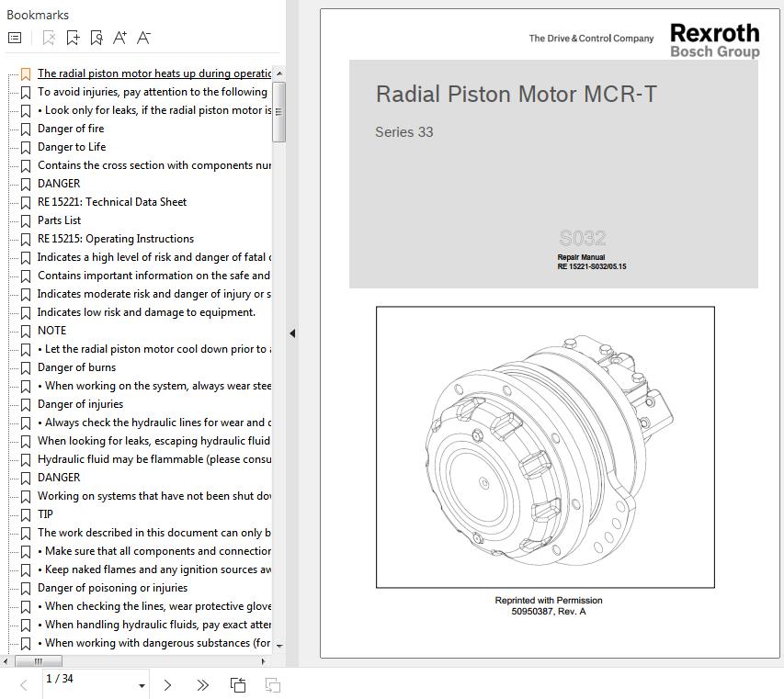This screenshot has width=784, height=699.
Task: Select bookmark 'Make sure that all components'
Action: 154,552
